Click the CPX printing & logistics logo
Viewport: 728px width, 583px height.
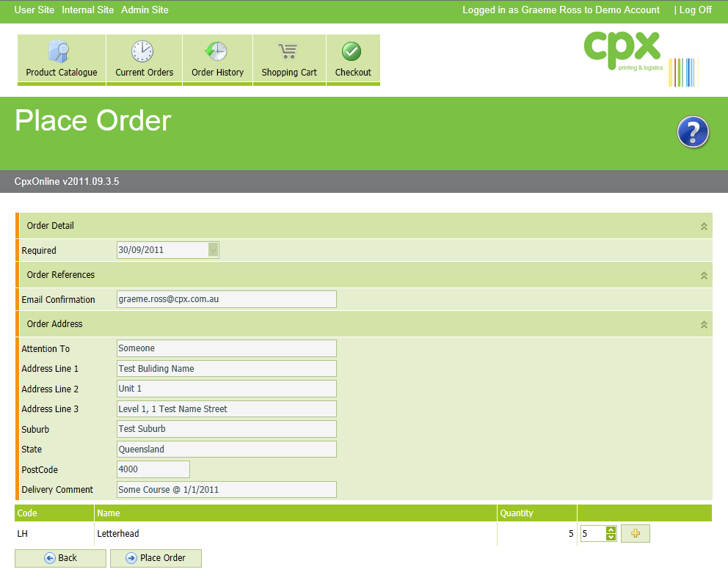pos(638,59)
